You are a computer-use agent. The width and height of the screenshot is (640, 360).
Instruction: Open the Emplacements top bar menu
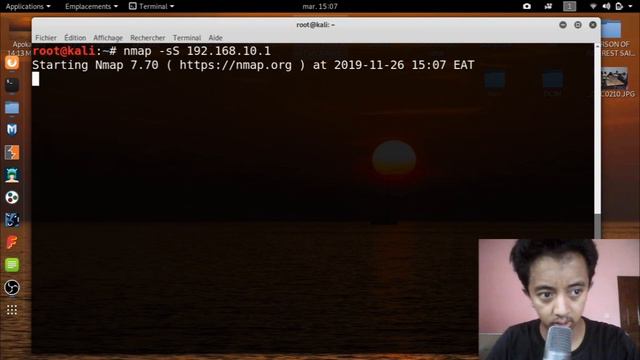pos(91,6)
